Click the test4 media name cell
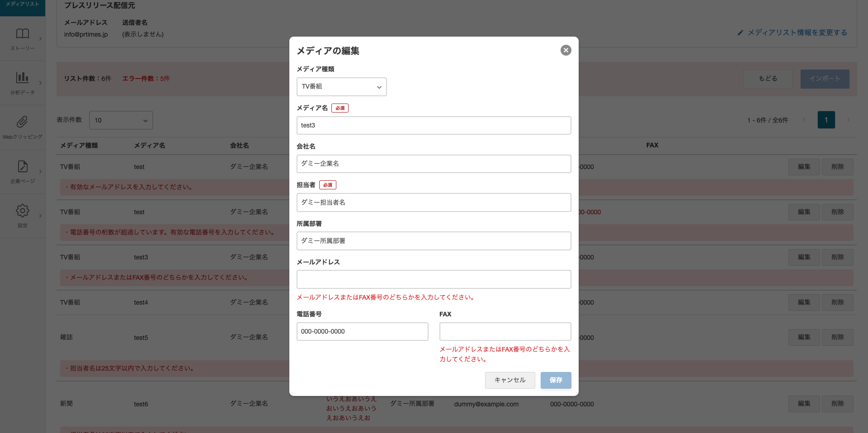This screenshot has height=433, width=868. coord(141,302)
